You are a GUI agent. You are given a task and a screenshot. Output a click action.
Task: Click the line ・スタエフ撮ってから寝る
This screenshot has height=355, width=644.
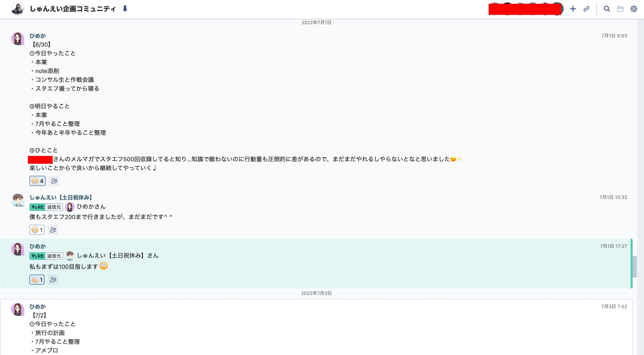point(65,88)
